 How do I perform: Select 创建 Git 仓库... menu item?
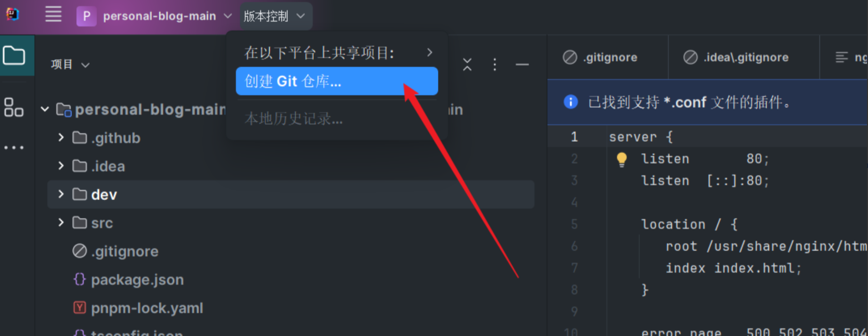(337, 81)
